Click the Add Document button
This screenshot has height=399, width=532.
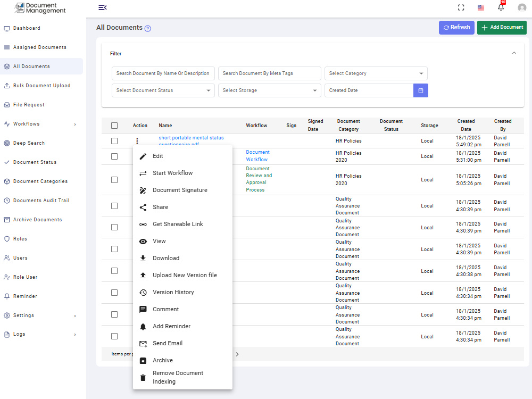tap(502, 28)
